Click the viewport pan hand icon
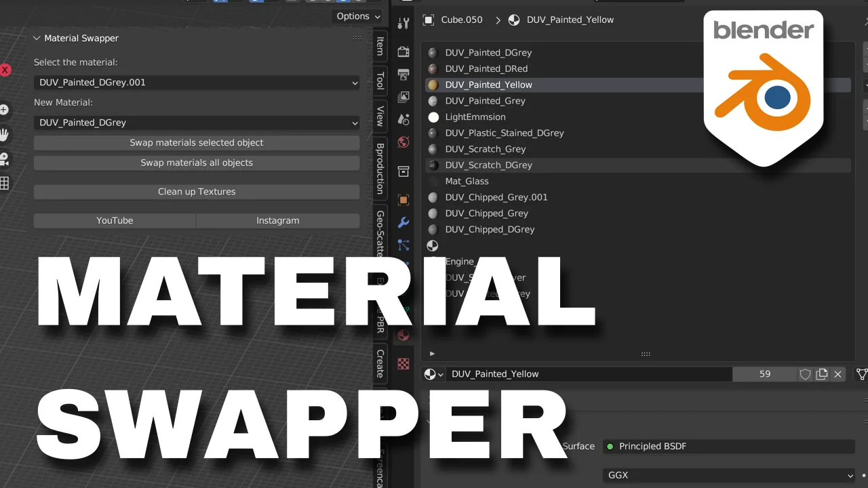This screenshot has height=488, width=868. point(4,134)
